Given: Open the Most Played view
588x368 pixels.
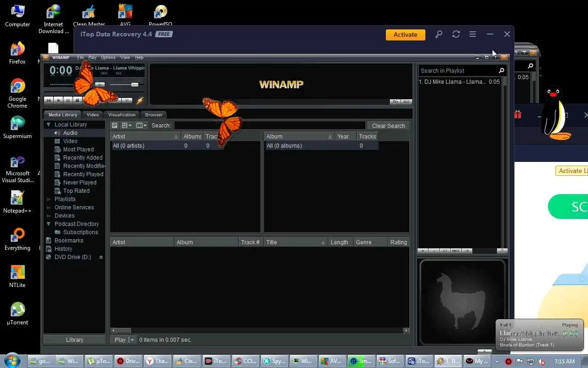Looking at the screenshot, I should pos(78,149).
